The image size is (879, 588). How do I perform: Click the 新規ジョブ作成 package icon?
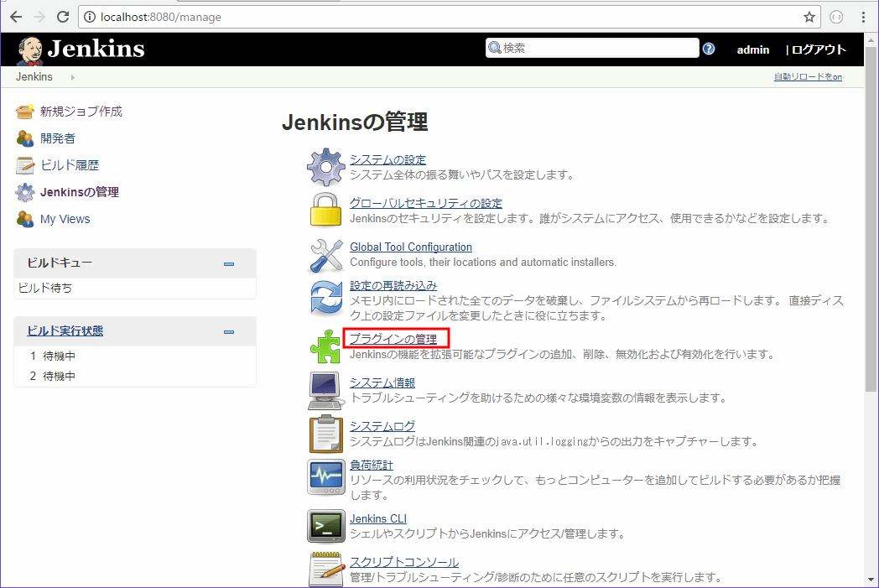[23, 111]
